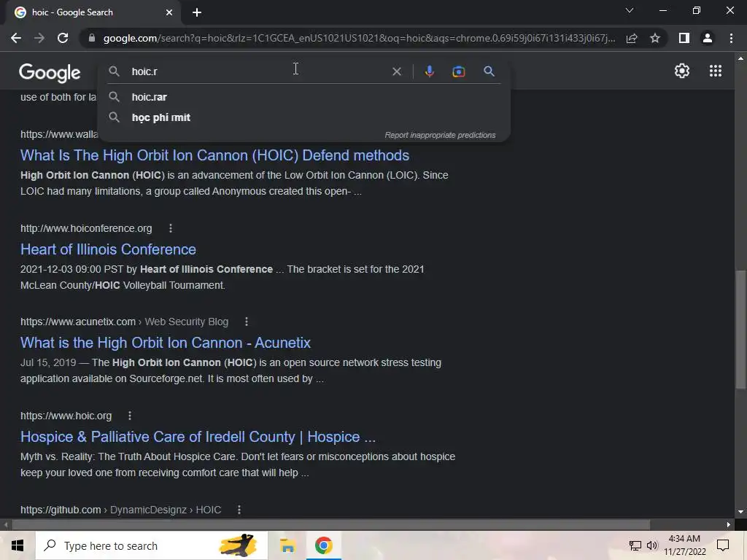
Task: Select the hoic.rar suggestion
Action: tap(304, 97)
